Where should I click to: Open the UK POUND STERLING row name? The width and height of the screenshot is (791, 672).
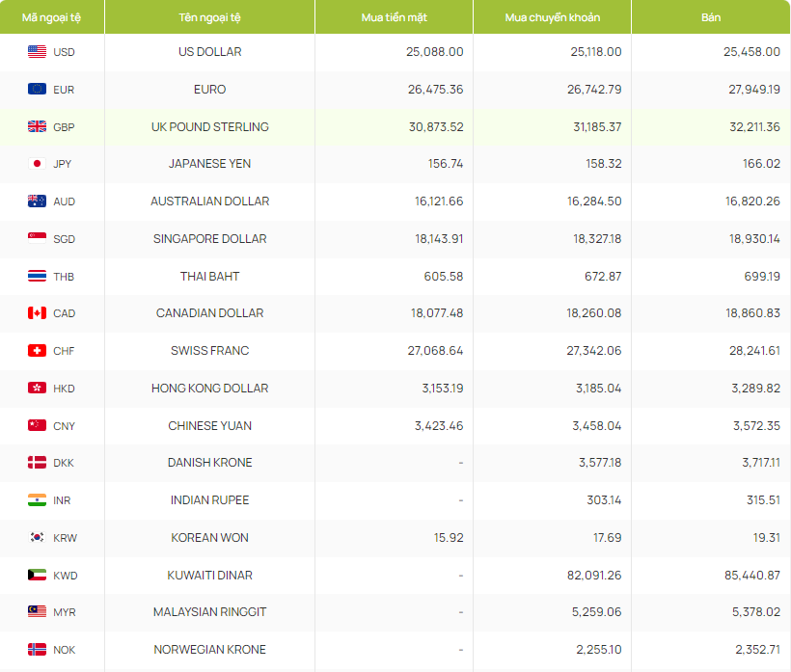(209, 127)
